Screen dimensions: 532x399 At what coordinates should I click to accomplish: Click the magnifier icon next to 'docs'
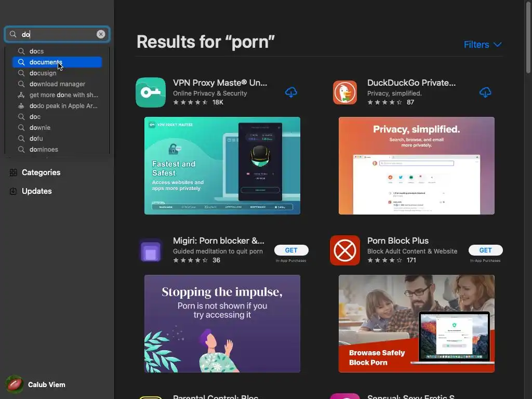(21, 51)
